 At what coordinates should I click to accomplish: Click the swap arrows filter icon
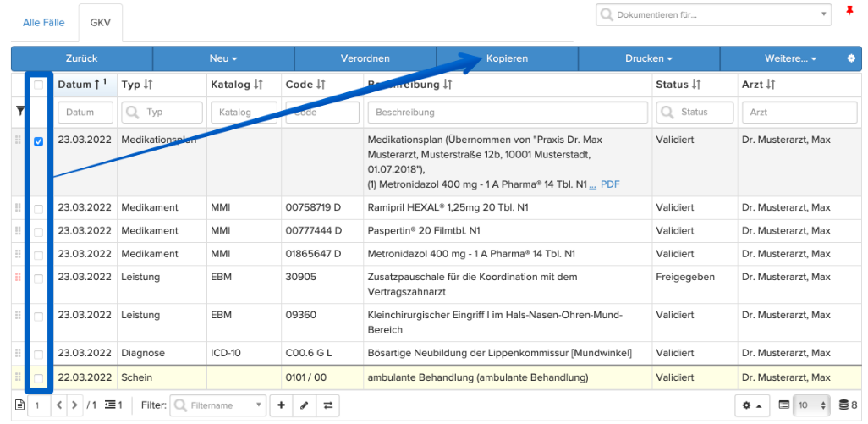click(x=327, y=405)
